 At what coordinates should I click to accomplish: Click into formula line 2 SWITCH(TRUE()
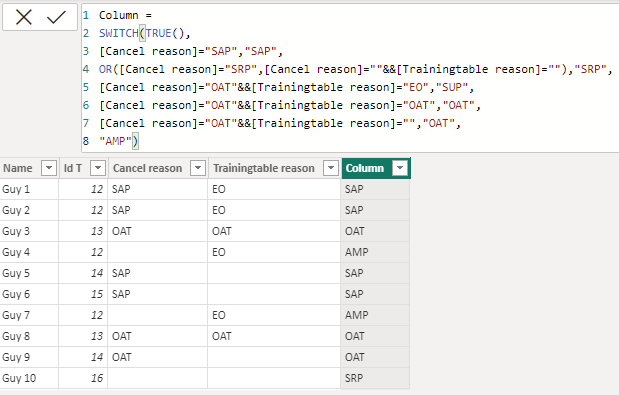[144, 33]
